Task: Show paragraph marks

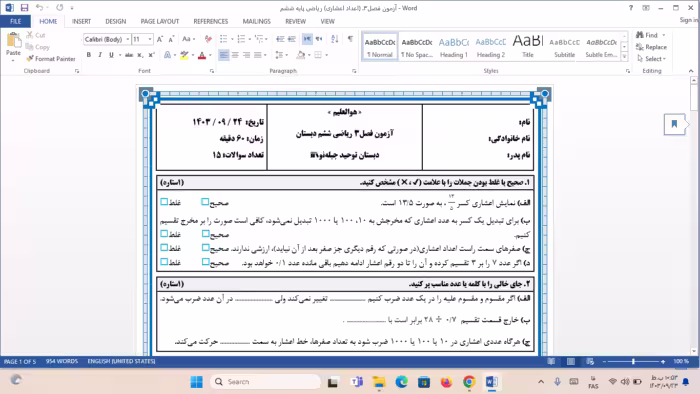Action: click(350, 39)
